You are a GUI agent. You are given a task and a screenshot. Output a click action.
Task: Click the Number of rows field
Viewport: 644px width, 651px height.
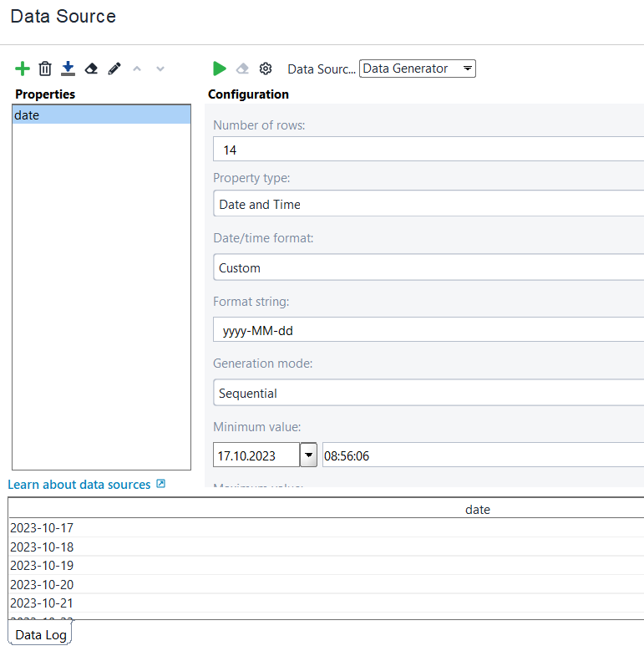click(x=428, y=150)
